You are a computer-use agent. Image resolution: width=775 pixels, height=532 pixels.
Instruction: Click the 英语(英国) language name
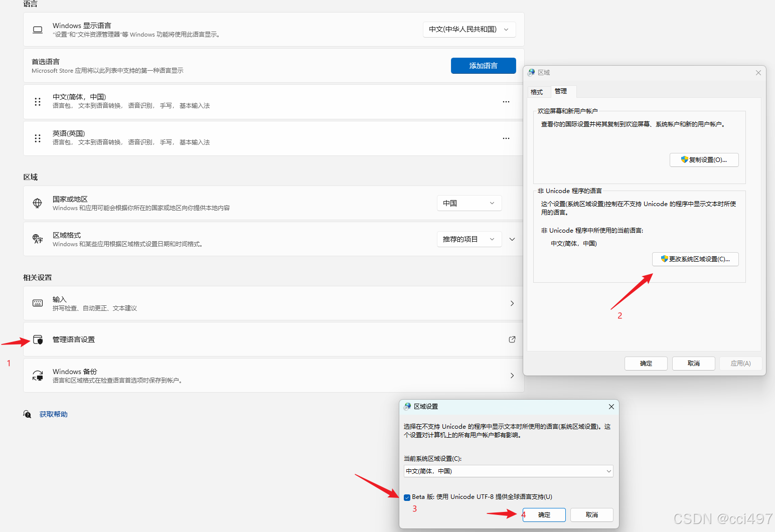point(69,133)
